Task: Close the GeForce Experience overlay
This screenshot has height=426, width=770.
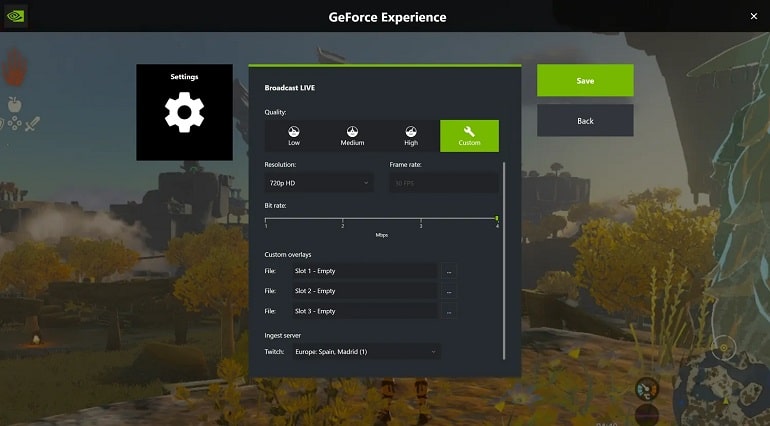Action: 754,16
